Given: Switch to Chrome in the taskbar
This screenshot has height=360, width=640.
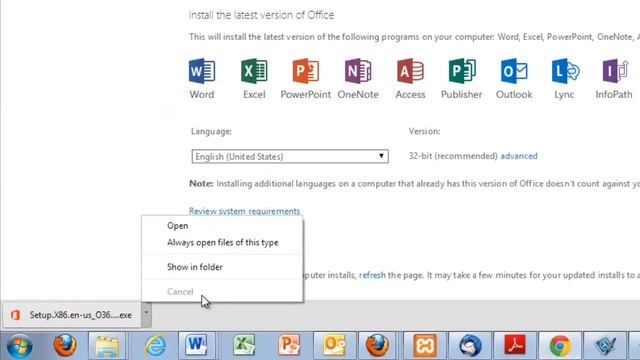Looking at the screenshot, I should [x=560, y=346].
